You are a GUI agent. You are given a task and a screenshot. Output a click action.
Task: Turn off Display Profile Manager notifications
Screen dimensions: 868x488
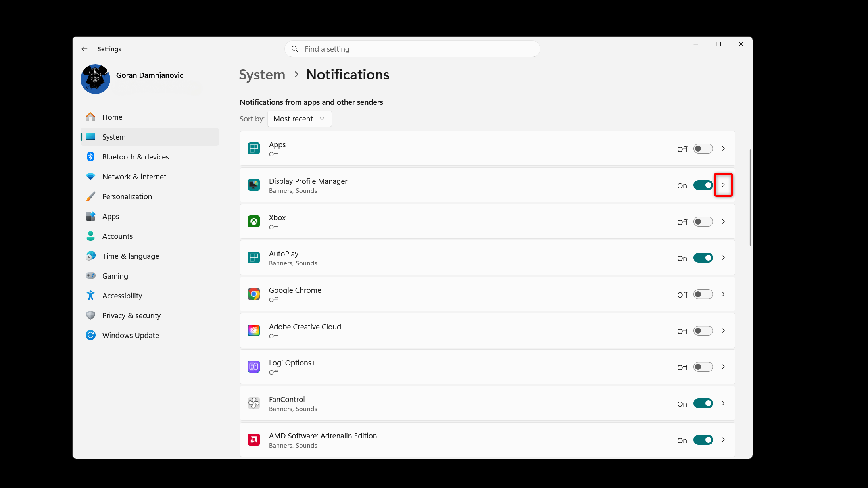703,185
